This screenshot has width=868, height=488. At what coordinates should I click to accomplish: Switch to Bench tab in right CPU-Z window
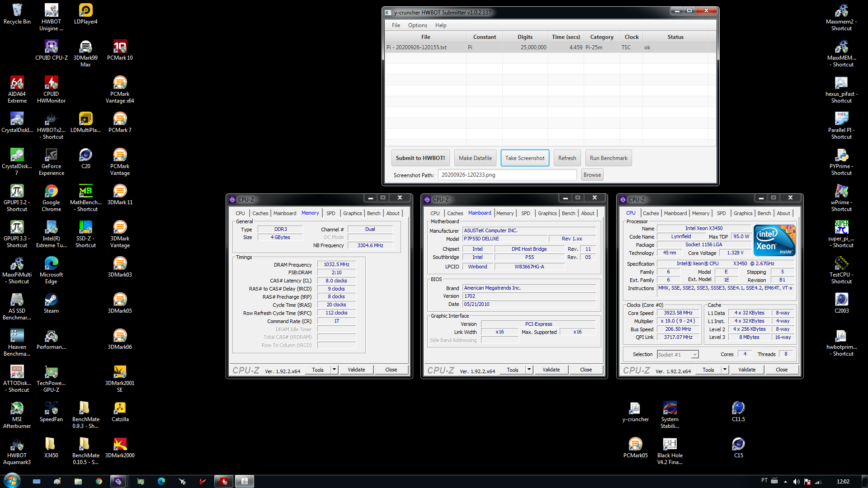[x=764, y=213]
